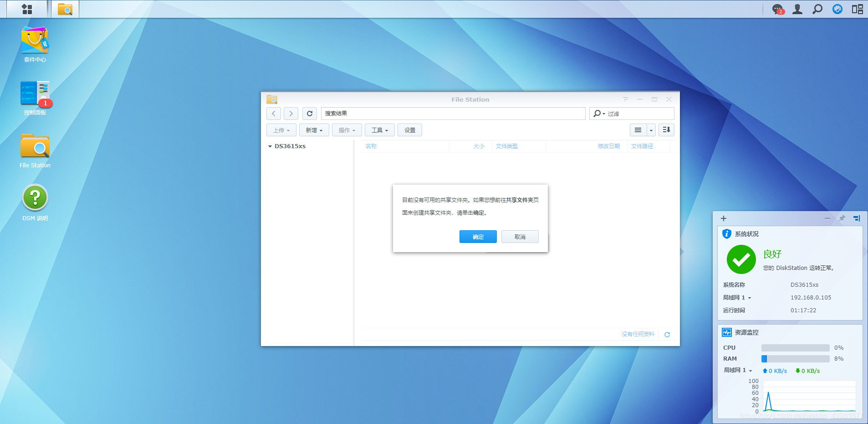868x424 pixels.
Task: Click the search magnifier in taskbar
Action: point(817,9)
